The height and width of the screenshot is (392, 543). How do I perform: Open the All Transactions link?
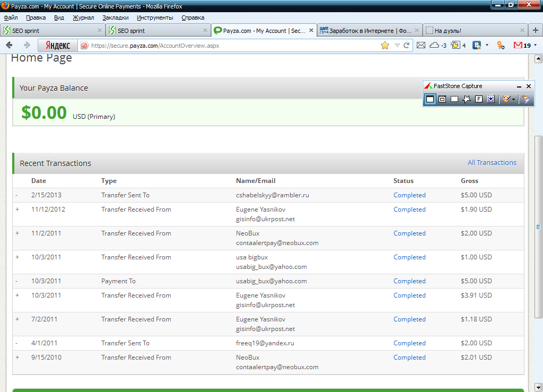492,162
